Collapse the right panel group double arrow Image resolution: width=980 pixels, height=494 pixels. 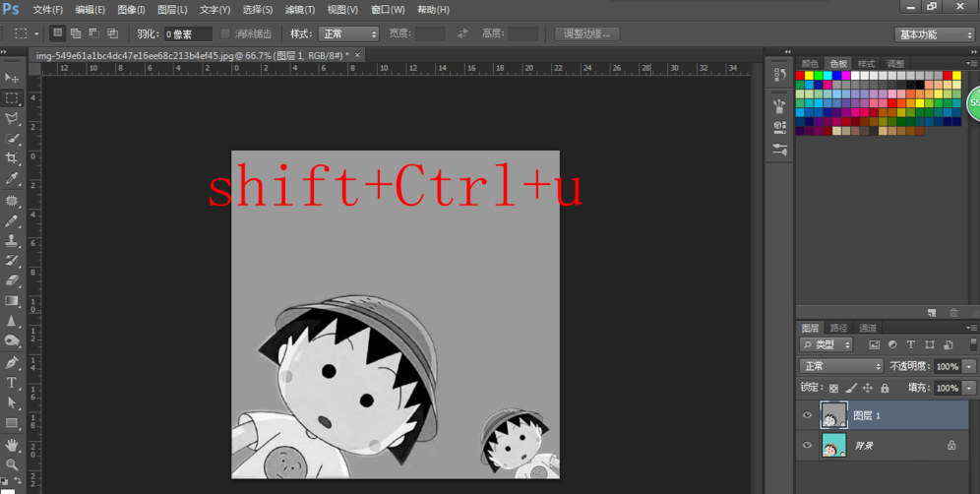972,52
